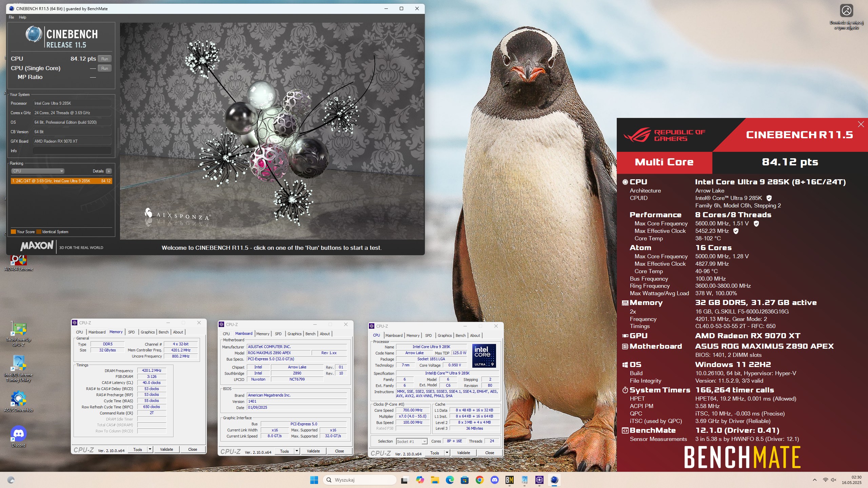Viewport: 868px width, 488px height.
Task: Click the CPUID verified shield icon
Action: click(x=769, y=198)
